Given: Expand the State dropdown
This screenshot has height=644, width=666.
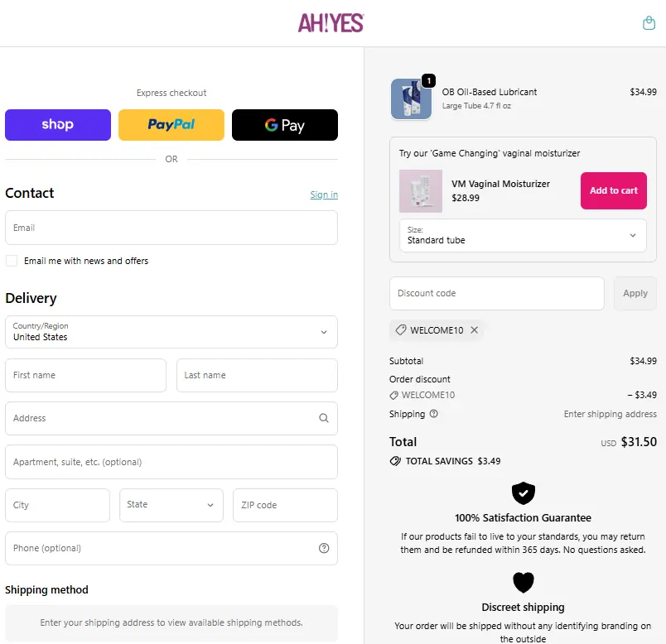Looking at the screenshot, I should click(x=171, y=505).
